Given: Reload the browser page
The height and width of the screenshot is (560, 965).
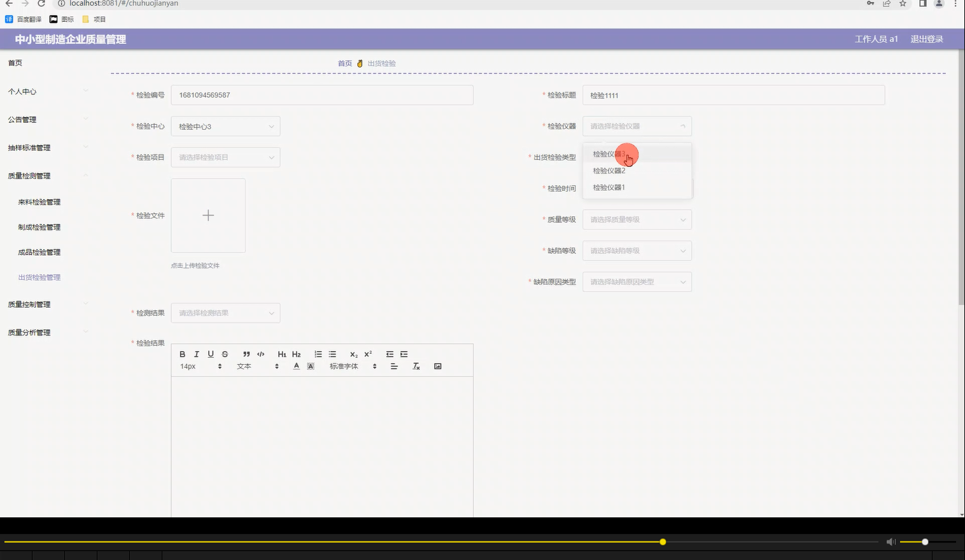Looking at the screenshot, I should [41, 3].
